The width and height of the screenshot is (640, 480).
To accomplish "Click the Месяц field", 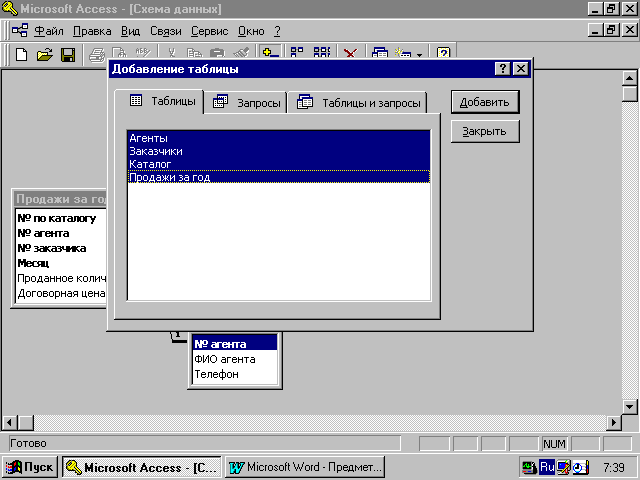I will [x=61, y=263].
